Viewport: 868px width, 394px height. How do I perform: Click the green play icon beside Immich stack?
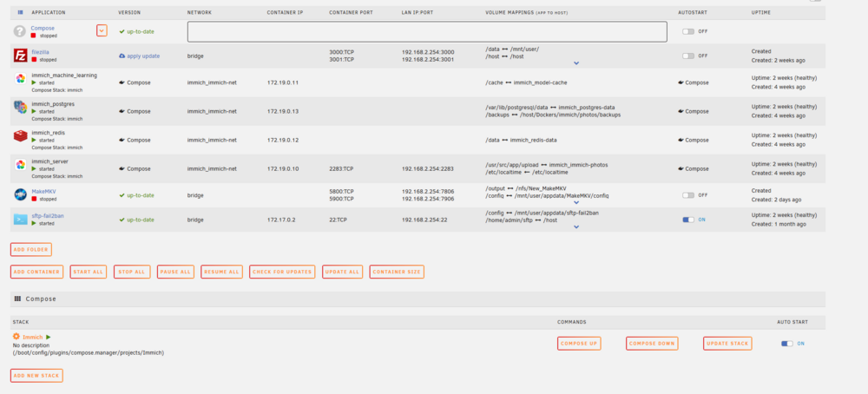coord(49,337)
